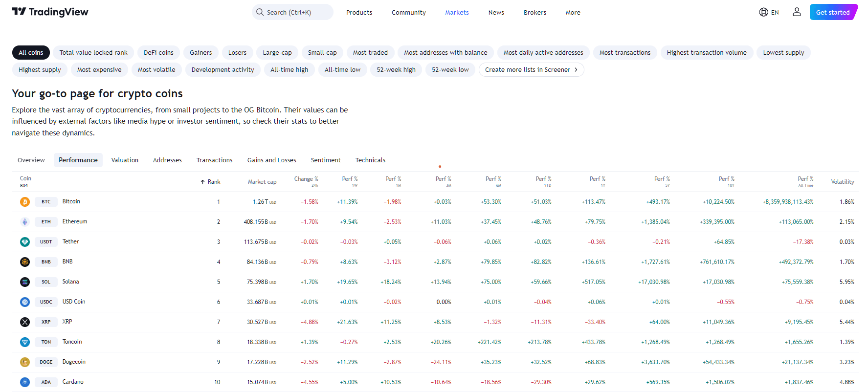Click the Tether coin logo
The height and width of the screenshot is (392, 868).
[x=25, y=242]
